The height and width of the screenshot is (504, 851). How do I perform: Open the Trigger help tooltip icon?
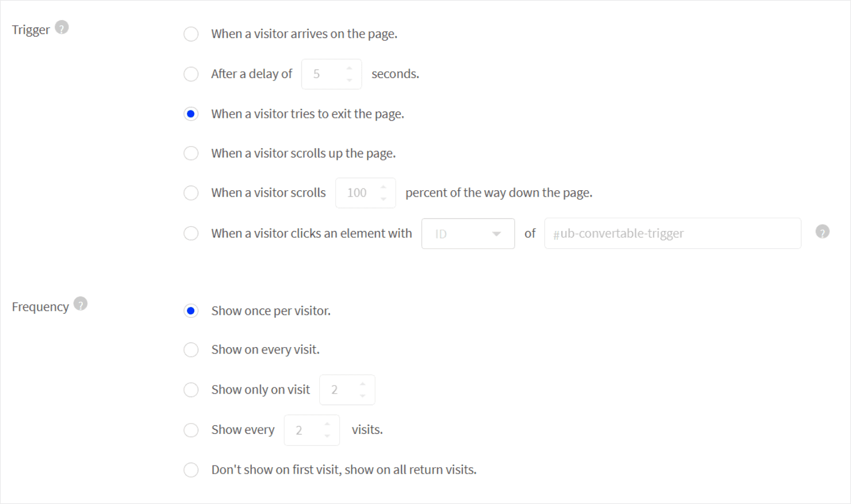[62, 26]
